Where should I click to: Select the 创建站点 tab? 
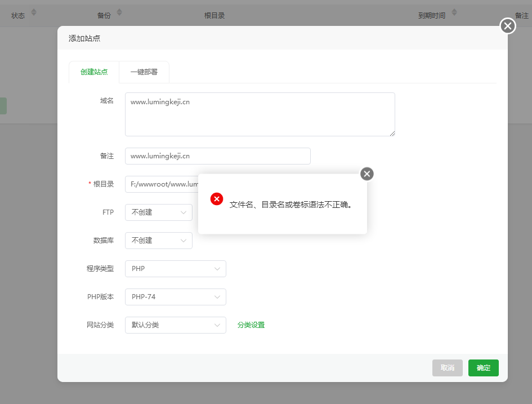93,72
